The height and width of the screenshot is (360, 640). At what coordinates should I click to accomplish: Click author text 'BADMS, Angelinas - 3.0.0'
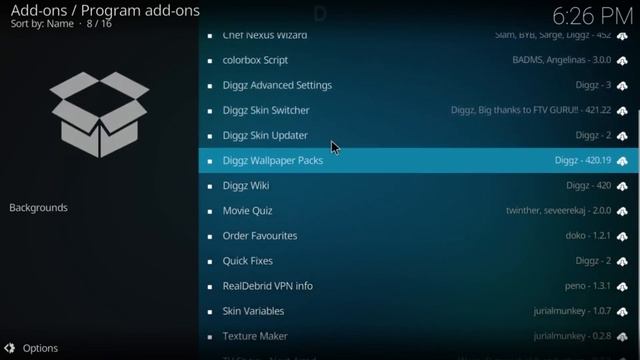[562, 60]
